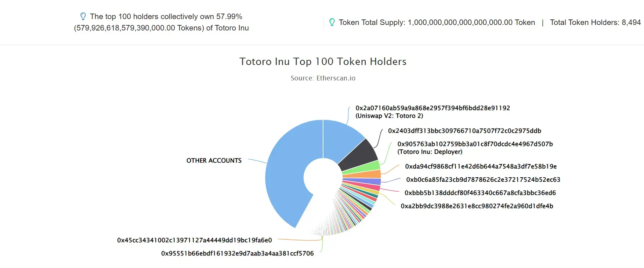
Task: Click address label 0x95551b66ebdf161932e9d7aab3a4aa381ccf5706
Action: (x=238, y=253)
